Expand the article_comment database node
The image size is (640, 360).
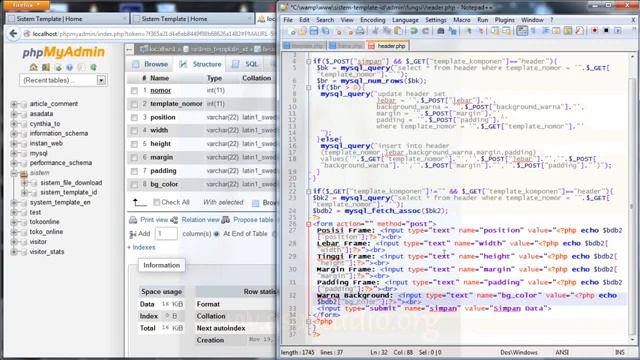14,104
